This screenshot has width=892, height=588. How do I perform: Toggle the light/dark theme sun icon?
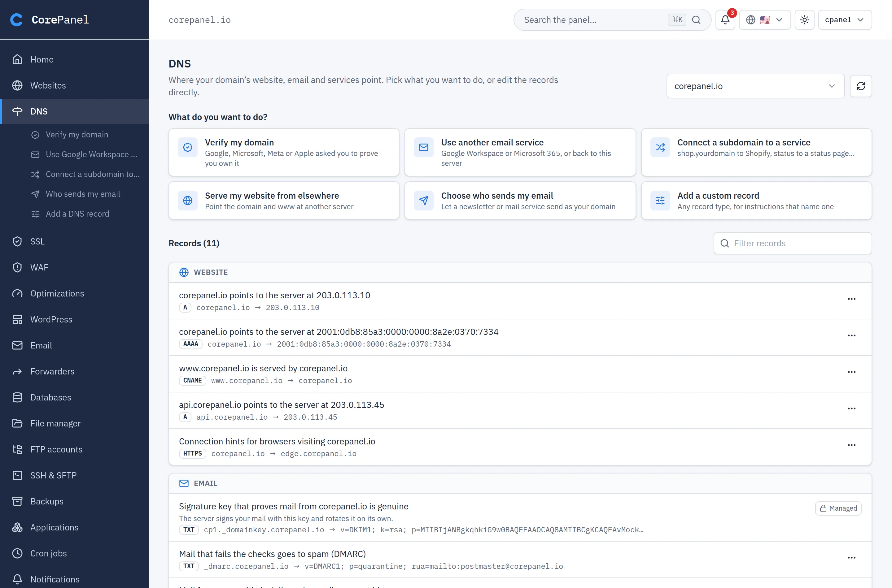[804, 20]
